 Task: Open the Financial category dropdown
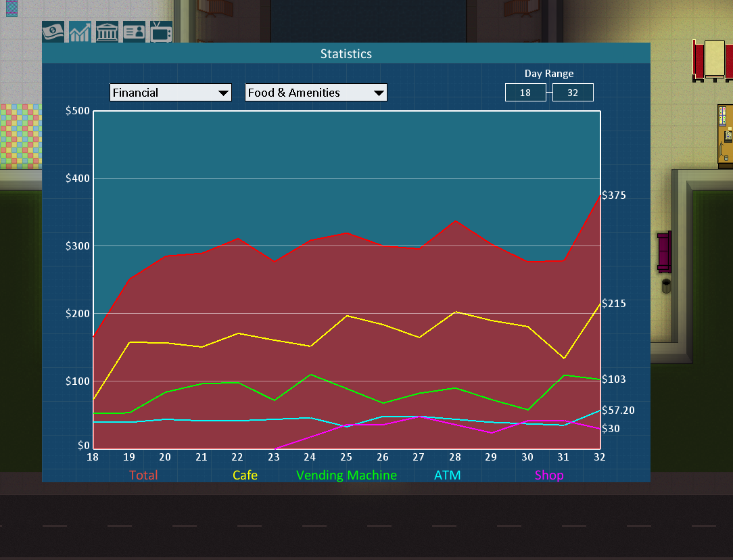click(x=170, y=93)
